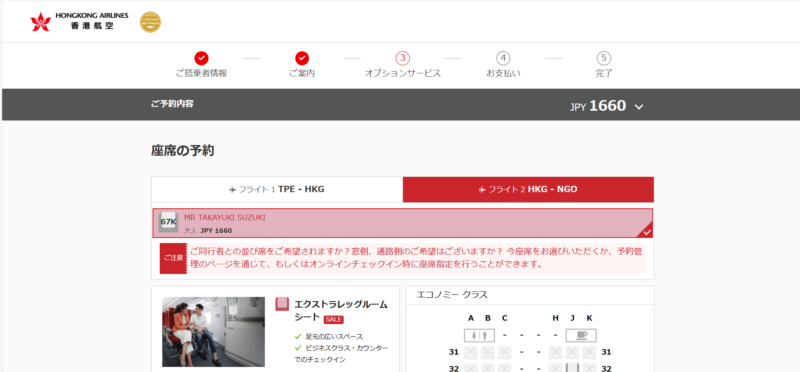Click the pink extra legroom seat icon
Viewport: 800px width, 372px height.
coord(282,304)
